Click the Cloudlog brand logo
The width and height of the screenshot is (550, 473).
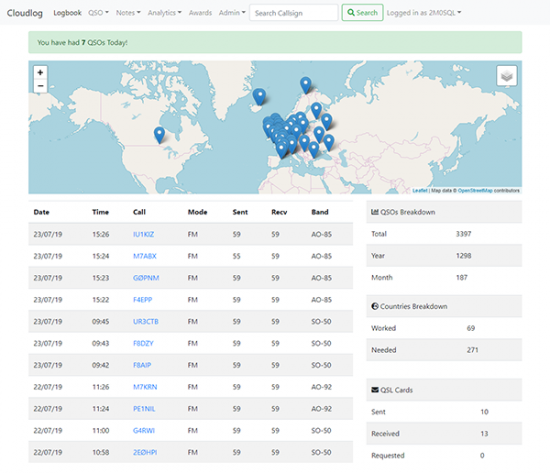[25, 13]
